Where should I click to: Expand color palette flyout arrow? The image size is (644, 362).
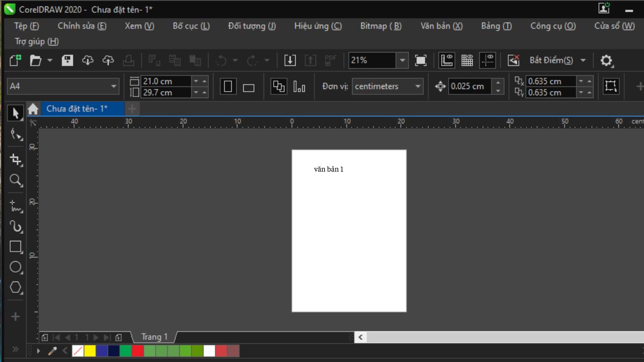pos(38,351)
